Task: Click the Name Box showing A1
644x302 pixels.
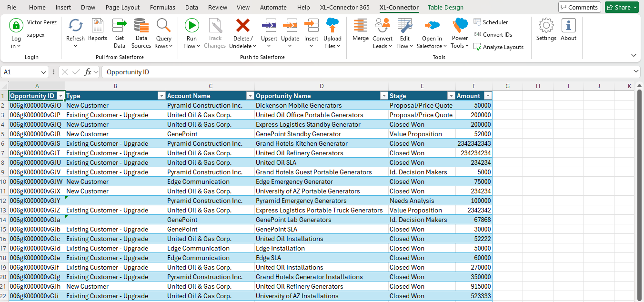Action: (20, 72)
